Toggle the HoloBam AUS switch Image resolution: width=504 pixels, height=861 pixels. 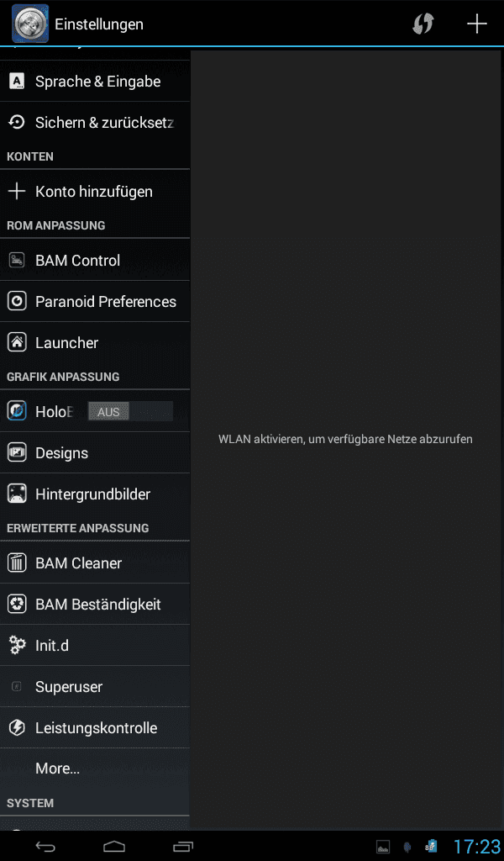(130, 411)
